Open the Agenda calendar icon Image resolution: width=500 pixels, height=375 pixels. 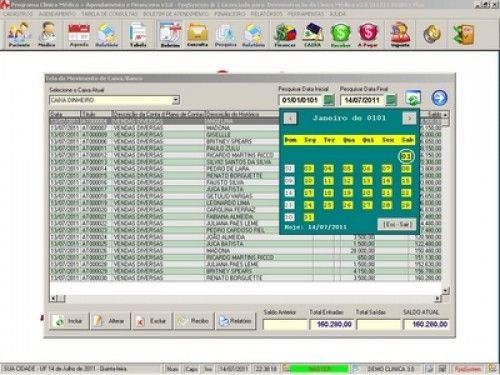[x=79, y=35]
